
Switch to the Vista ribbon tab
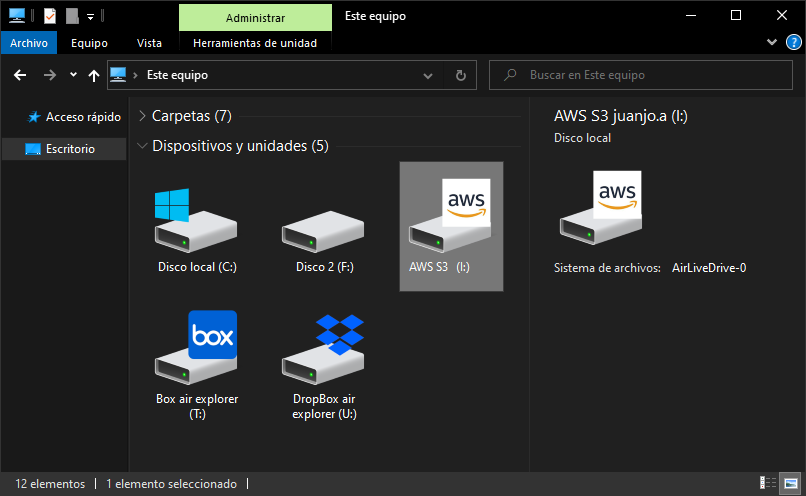coord(149,43)
